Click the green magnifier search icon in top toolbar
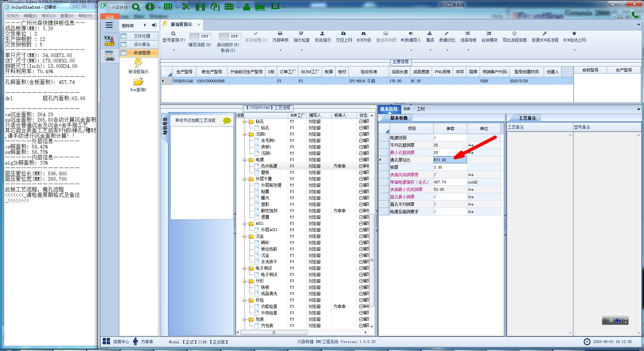The width and height of the screenshot is (644, 351). (x=136, y=7)
